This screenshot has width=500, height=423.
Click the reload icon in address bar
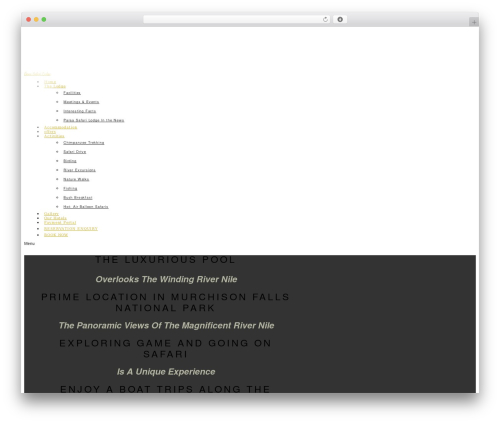pyautogui.click(x=325, y=20)
